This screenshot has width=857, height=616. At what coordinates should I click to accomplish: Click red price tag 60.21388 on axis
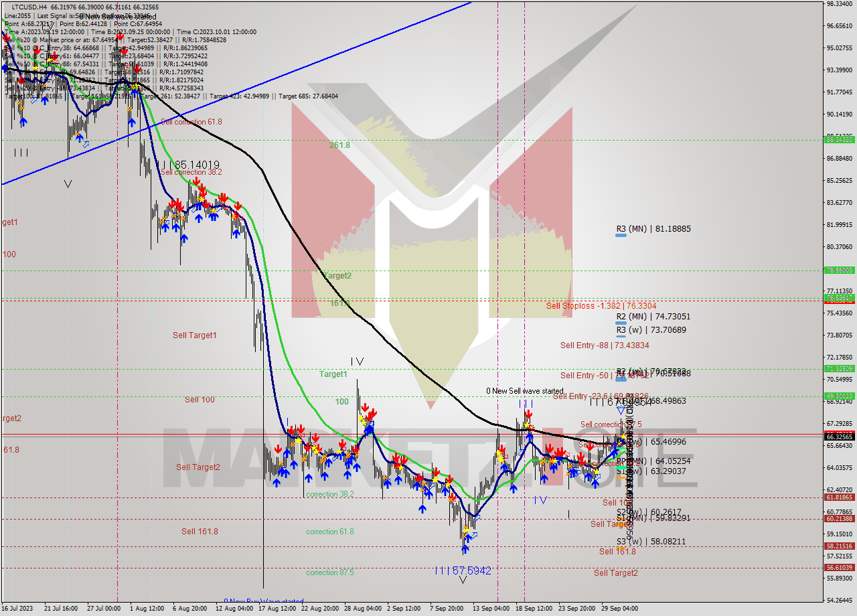point(840,519)
